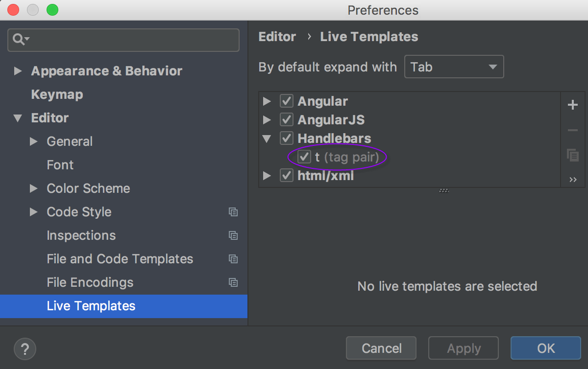Click the plus icon to add a template
This screenshot has height=369, width=588.
click(x=573, y=104)
